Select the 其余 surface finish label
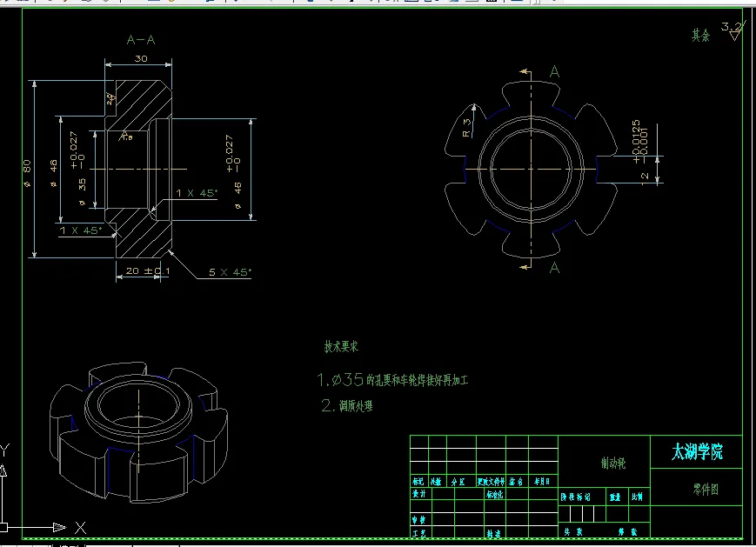Viewport: 756px width, 547px height. (700, 35)
